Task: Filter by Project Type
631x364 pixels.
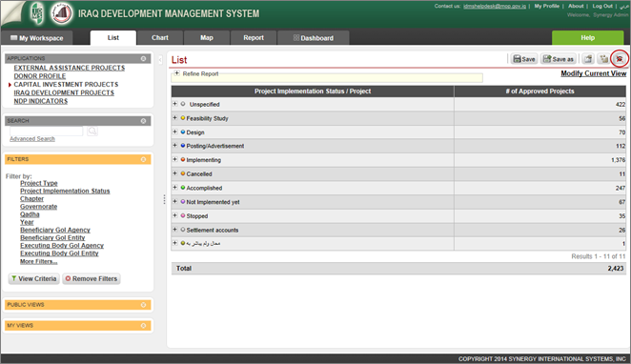Action: pyautogui.click(x=39, y=183)
